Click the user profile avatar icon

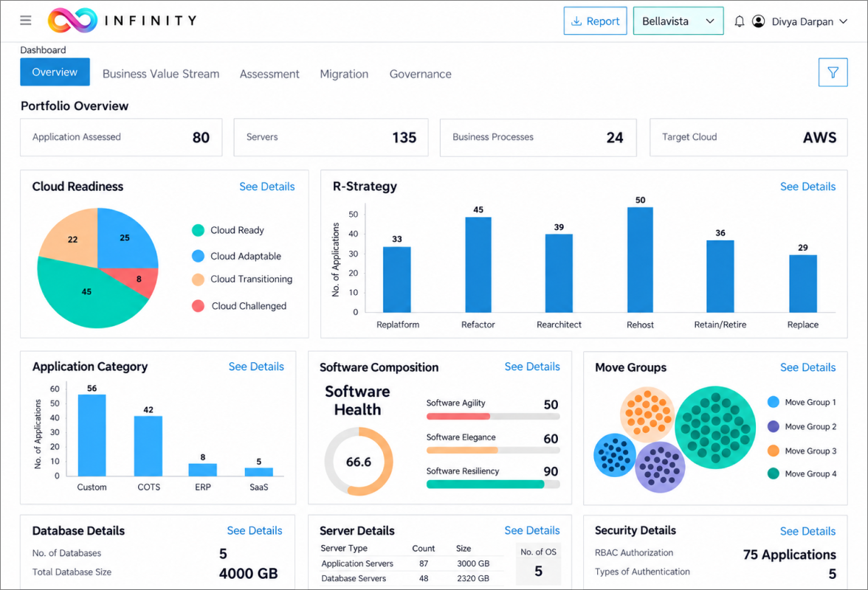(x=759, y=21)
